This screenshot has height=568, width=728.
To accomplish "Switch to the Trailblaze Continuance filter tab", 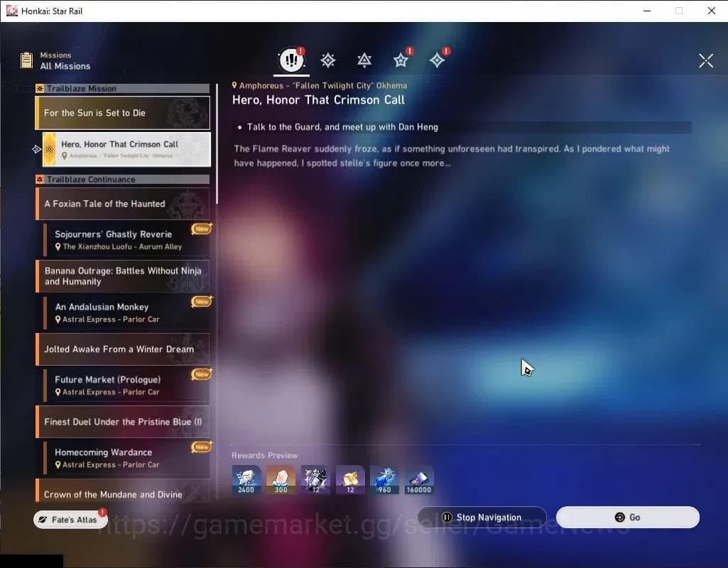I will pos(364,60).
